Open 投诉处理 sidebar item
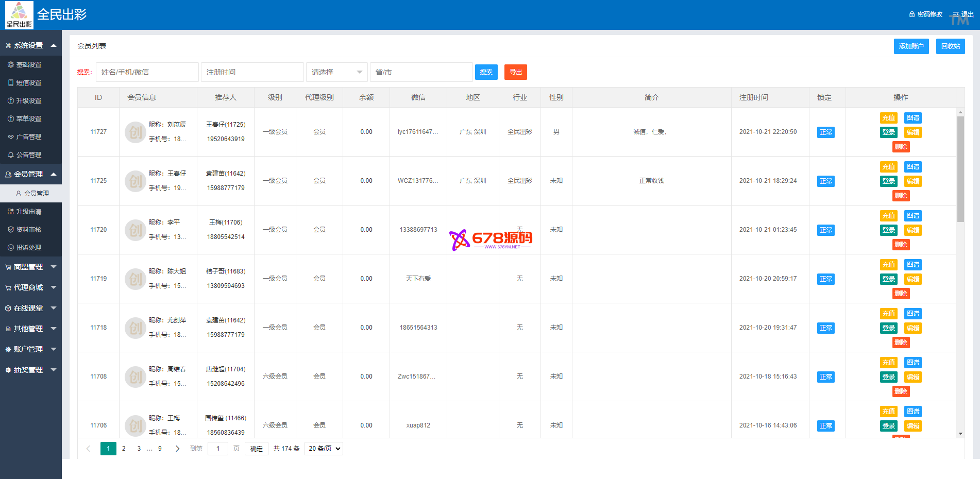The image size is (980, 479). click(x=28, y=248)
